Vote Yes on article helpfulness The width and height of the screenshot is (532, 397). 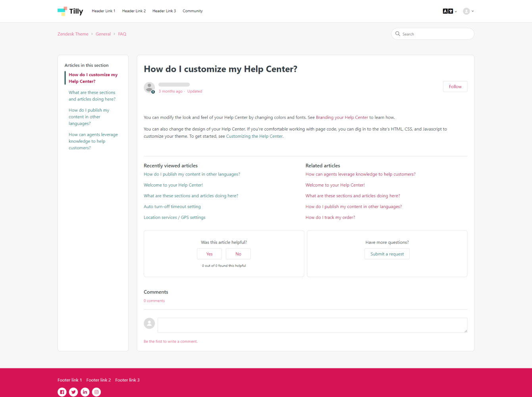coord(209,254)
